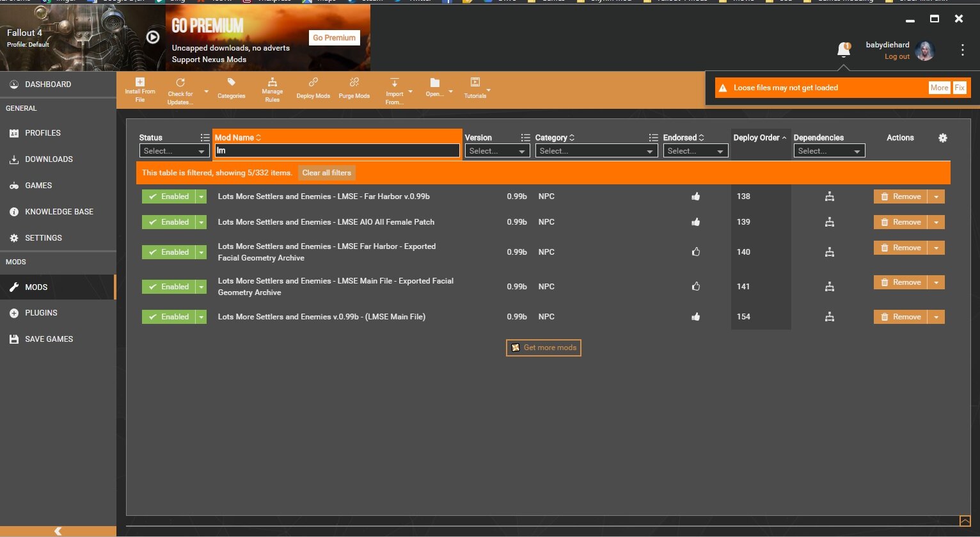Click Clear all filters button
This screenshot has width=980, height=537.
coord(326,173)
